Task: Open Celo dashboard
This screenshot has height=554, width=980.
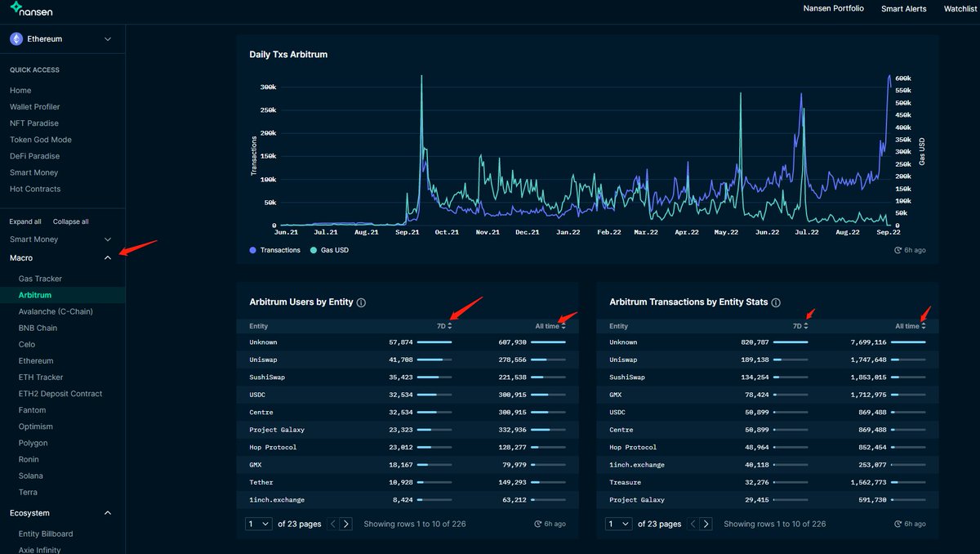Action: pyautogui.click(x=27, y=344)
